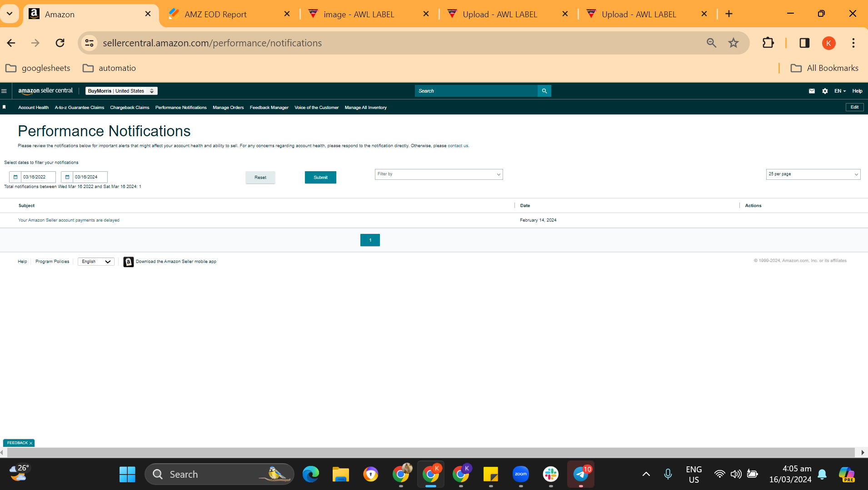Open Manage All Inventory nav item
Screen dimensions: 868x490
click(x=365, y=108)
